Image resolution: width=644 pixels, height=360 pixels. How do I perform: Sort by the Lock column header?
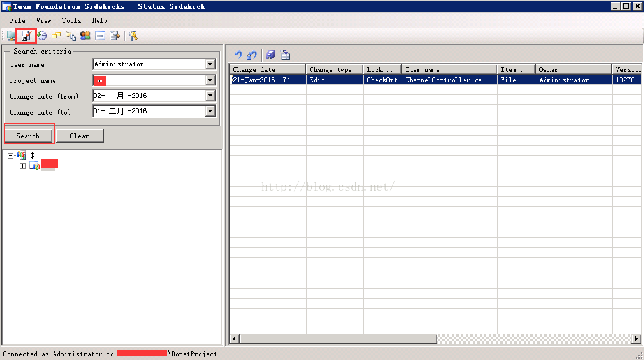coord(383,69)
